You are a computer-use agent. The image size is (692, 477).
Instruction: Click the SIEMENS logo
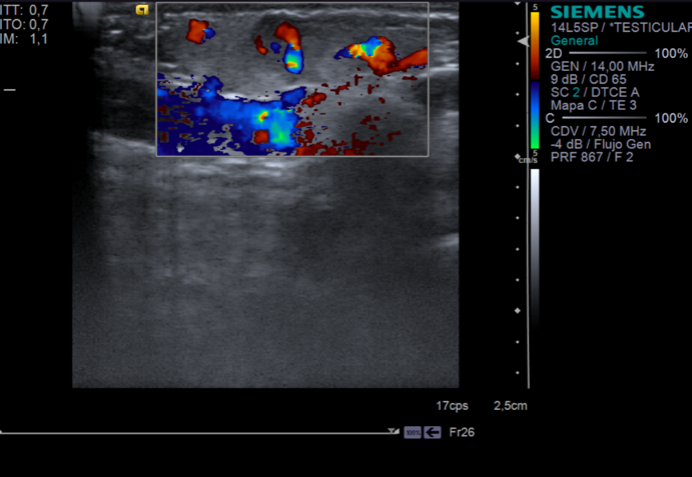pos(598,12)
